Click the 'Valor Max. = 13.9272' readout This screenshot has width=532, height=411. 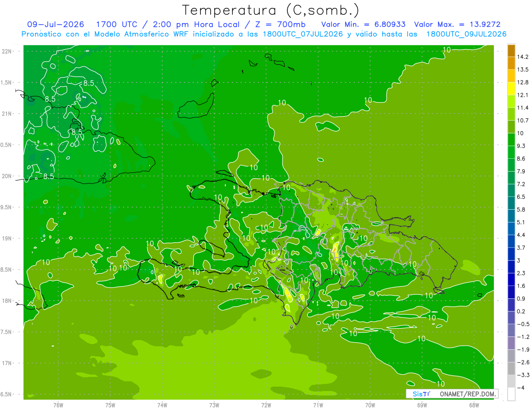(457, 24)
